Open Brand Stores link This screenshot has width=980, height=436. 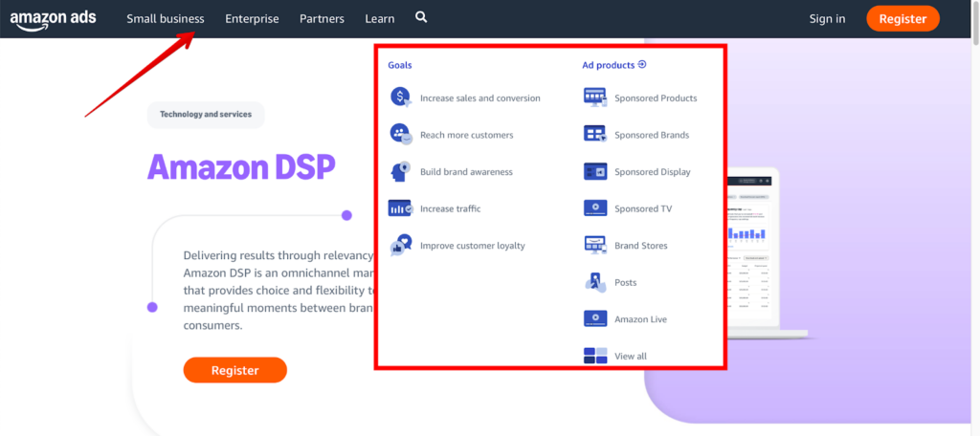(x=640, y=246)
